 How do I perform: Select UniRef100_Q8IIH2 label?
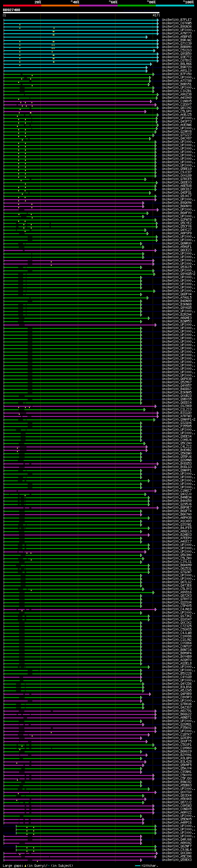tap(177, 108)
